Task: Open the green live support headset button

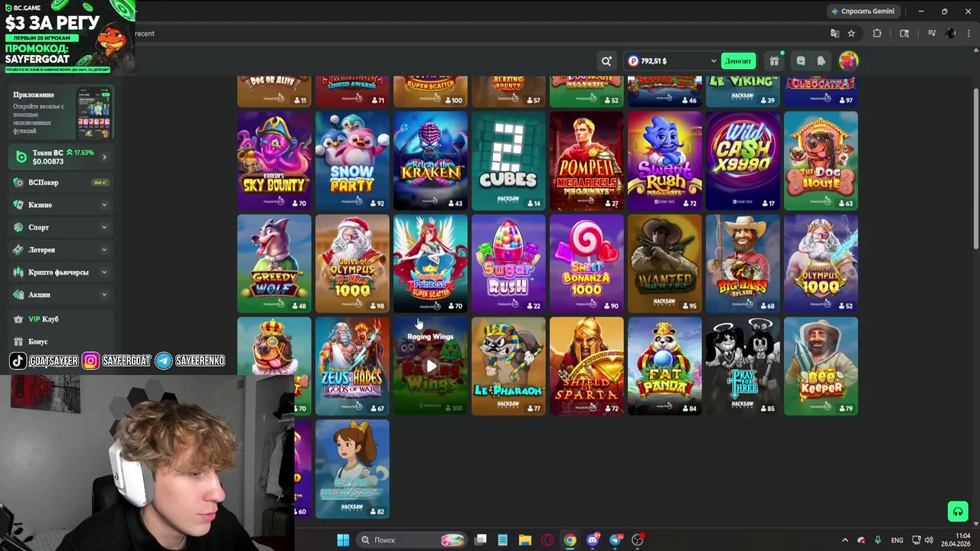Action: coord(958,511)
